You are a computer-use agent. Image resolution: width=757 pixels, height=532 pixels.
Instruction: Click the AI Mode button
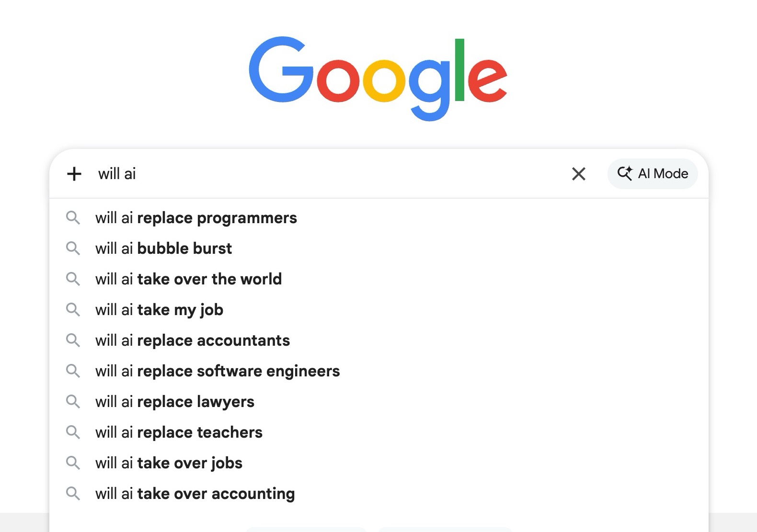point(653,174)
